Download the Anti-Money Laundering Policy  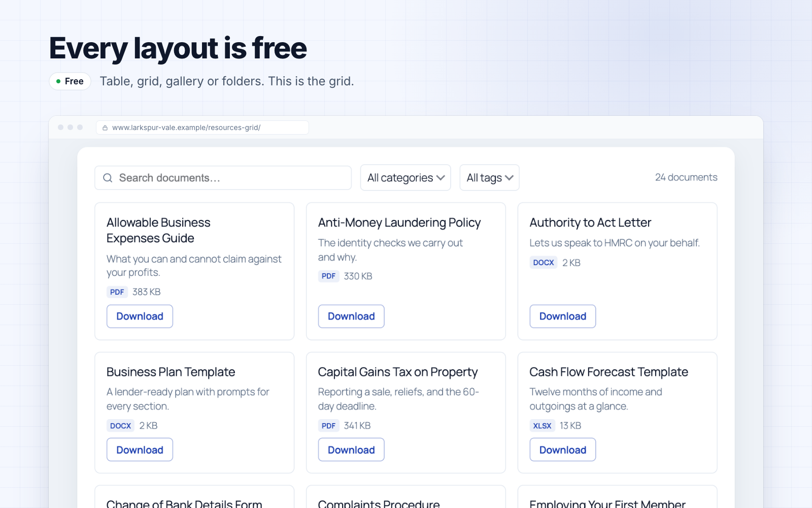[351, 316]
